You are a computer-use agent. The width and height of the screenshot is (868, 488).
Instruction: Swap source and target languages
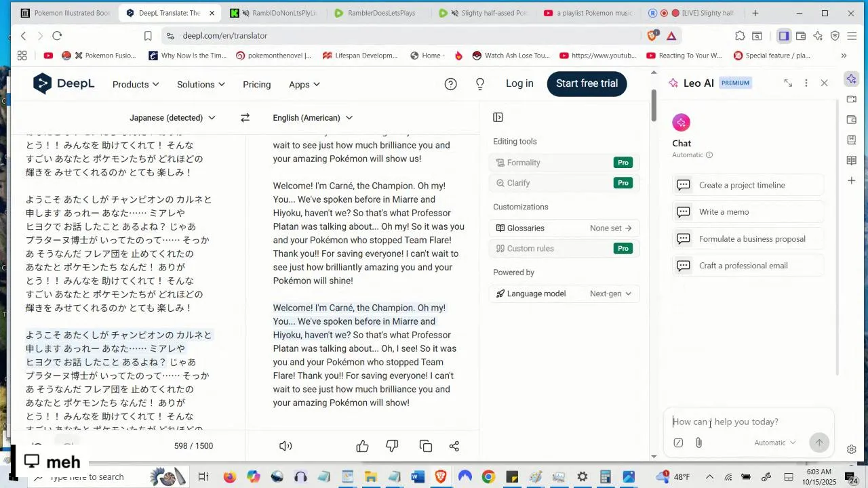pos(245,118)
